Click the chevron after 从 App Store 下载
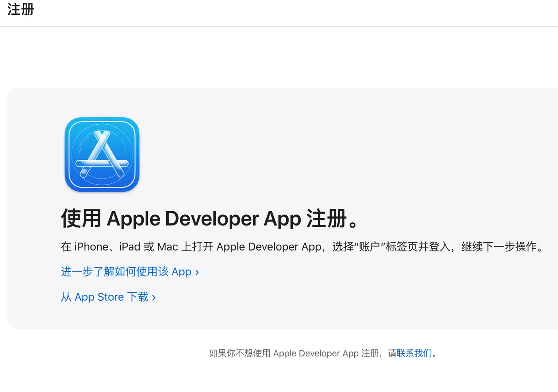 [154, 298]
